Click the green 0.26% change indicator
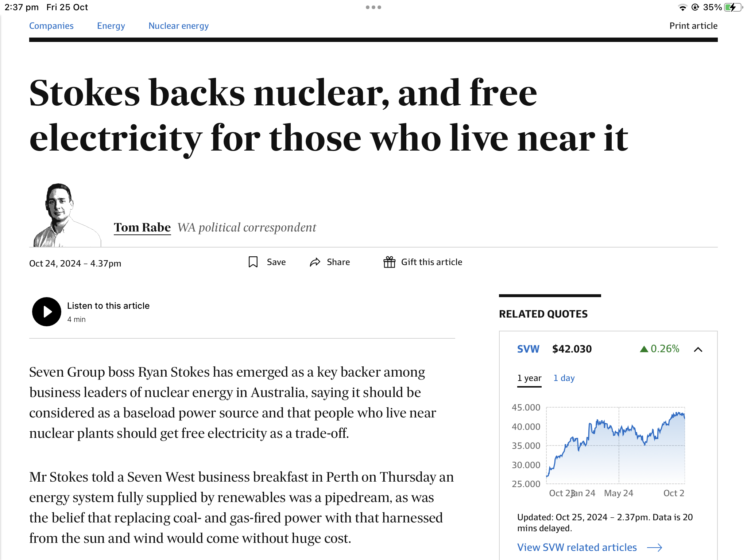This screenshot has height=560, width=747. point(659,349)
